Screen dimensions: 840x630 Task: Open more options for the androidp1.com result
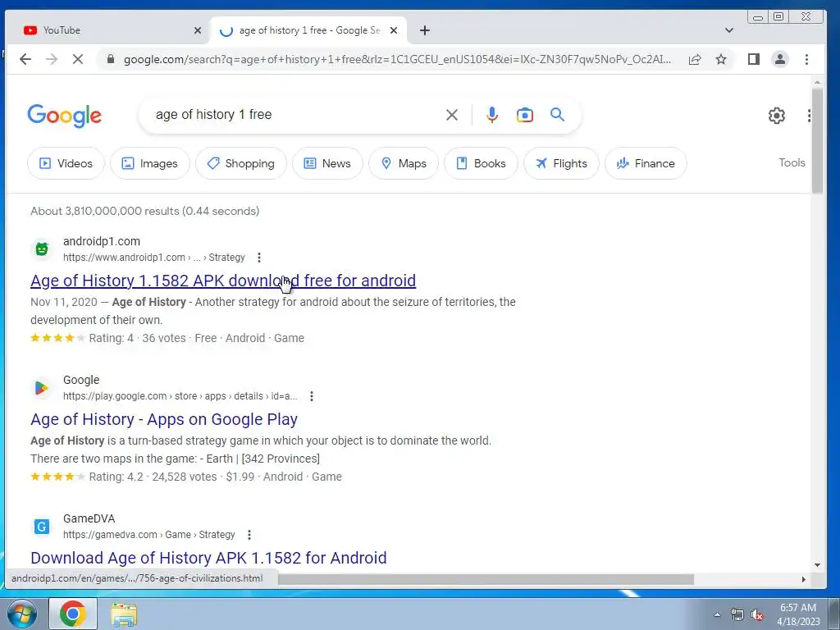click(258, 258)
